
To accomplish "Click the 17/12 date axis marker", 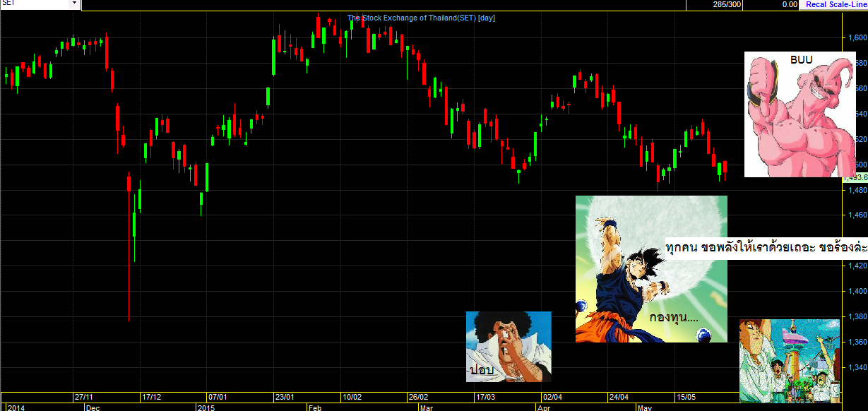I will coord(151,397).
